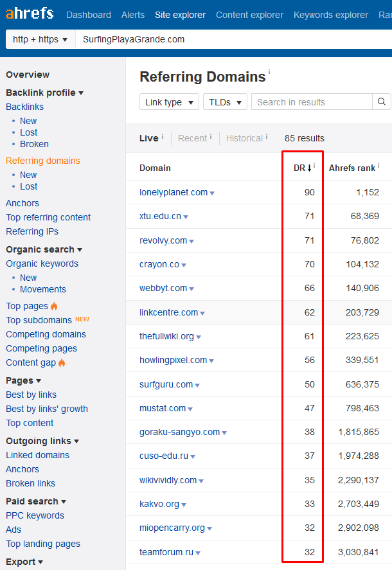Collapse the Backlink profile section
The image size is (392, 570).
45,93
